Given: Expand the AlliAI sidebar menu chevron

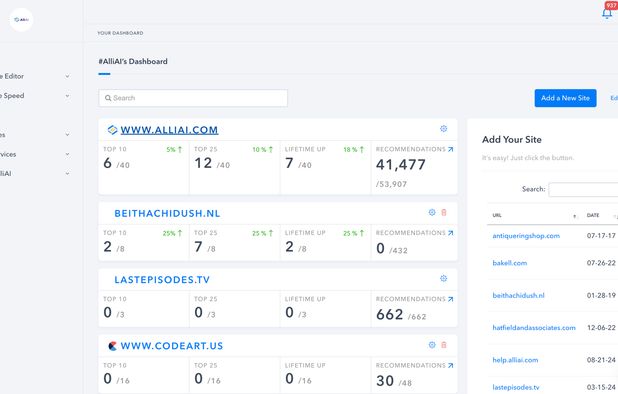Looking at the screenshot, I should pos(67,173).
